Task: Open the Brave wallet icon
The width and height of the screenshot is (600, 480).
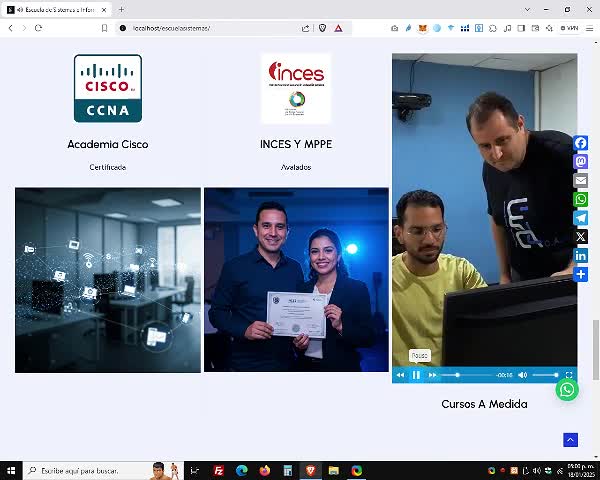Action: point(535,28)
